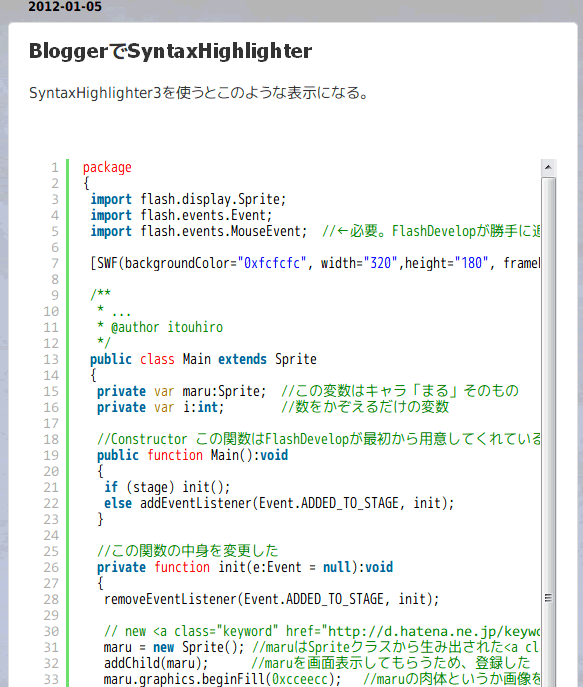Open the BloggerでSyntaxHighlighter post title
Image resolution: width=583 pixels, height=687 pixels.
click(x=170, y=51)
